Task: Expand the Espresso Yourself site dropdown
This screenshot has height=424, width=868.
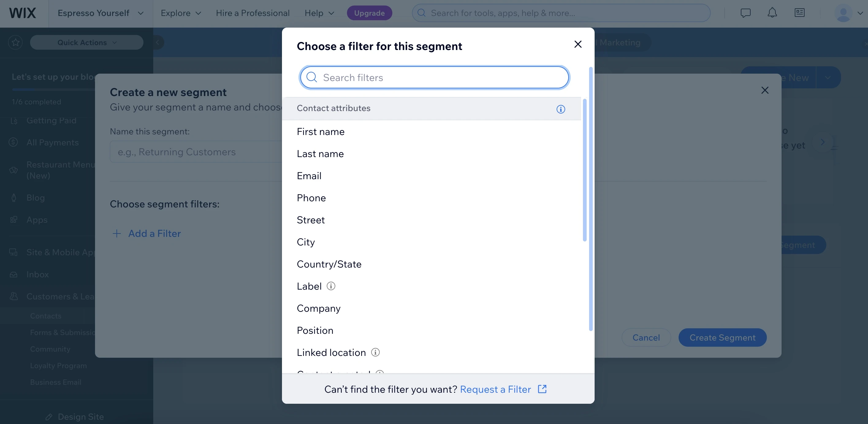Action: coord(101,13)
